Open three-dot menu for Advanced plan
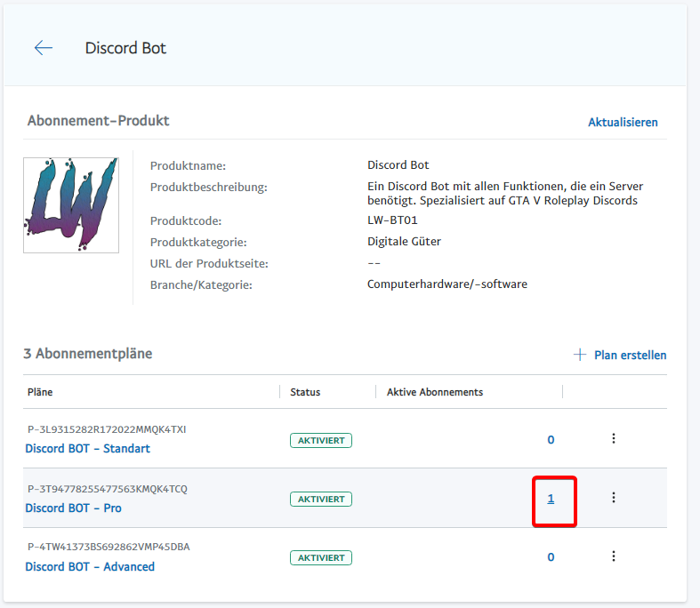The height and width of the screenshot is (608, 700). pos(613,556)
